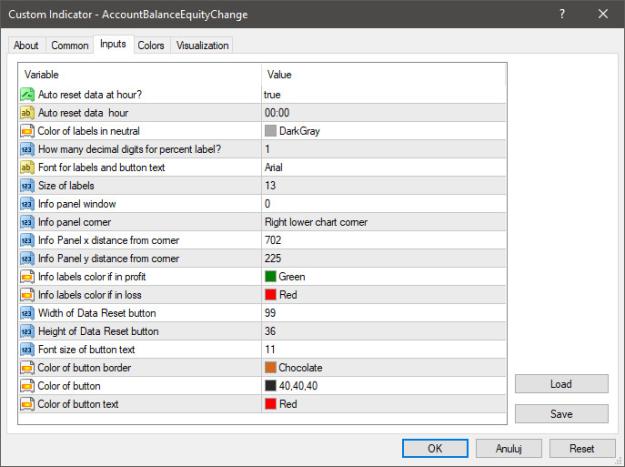This screenshot has width=625, height=467.
Task: Click the color icon beside Color of labels in neutral
Action: (27, 131)
